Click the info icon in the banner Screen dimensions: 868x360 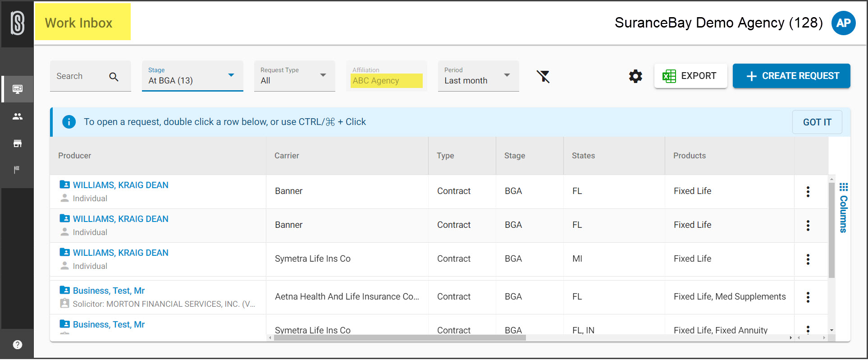[69, 122]
